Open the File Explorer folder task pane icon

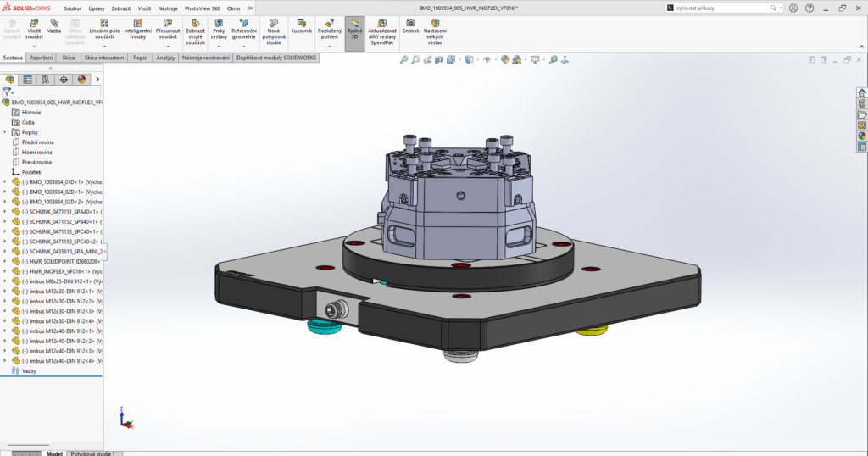point(862,114)
